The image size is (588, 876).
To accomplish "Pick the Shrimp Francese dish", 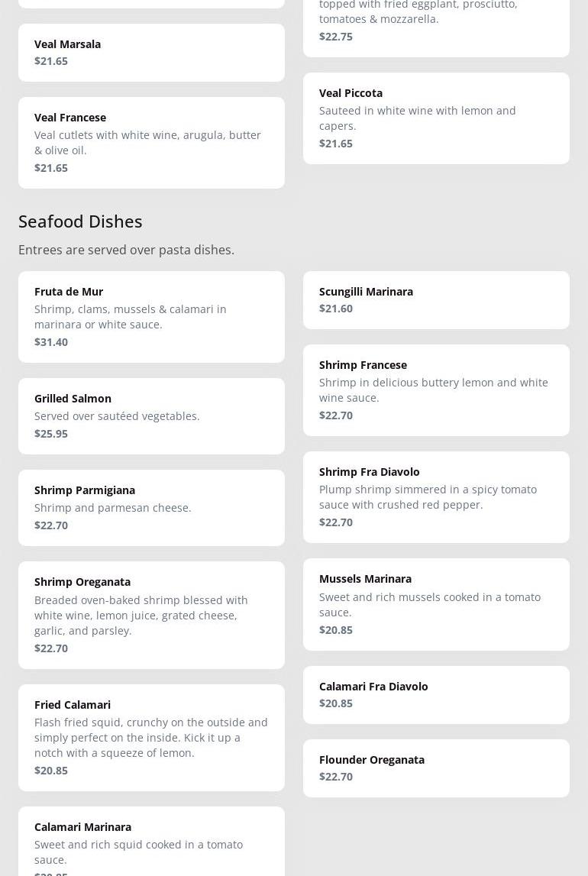I will tap(436, 390).
